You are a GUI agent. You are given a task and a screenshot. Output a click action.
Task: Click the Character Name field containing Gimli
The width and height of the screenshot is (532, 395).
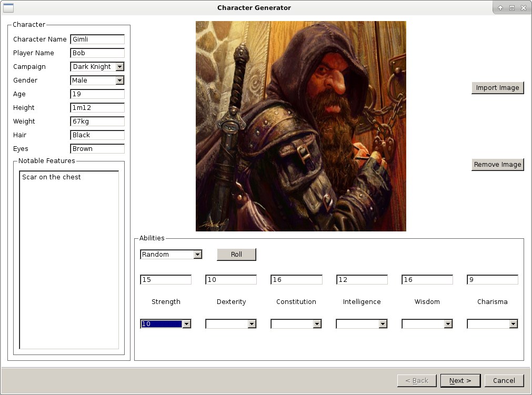[x=97, y=39]
